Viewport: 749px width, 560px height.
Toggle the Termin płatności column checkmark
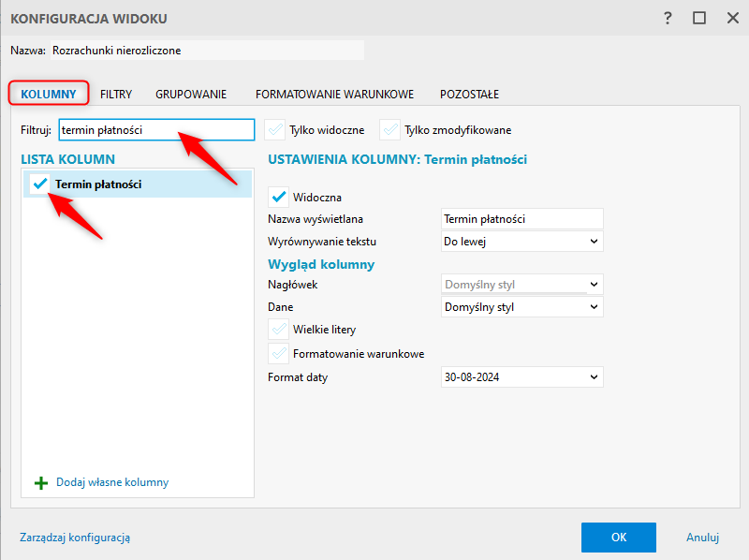click(x=40, y=184)
